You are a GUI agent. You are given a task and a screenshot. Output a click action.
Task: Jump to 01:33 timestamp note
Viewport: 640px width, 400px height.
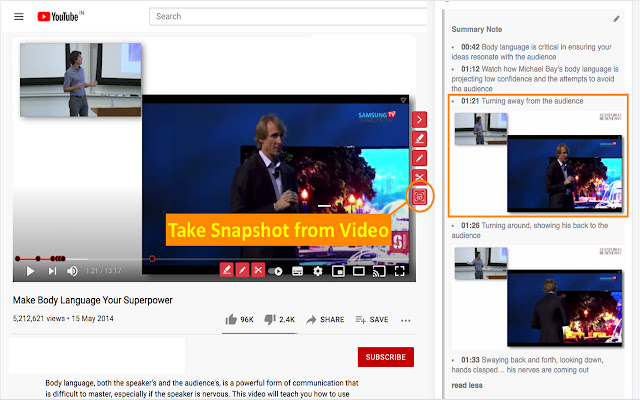pos(470,360)
